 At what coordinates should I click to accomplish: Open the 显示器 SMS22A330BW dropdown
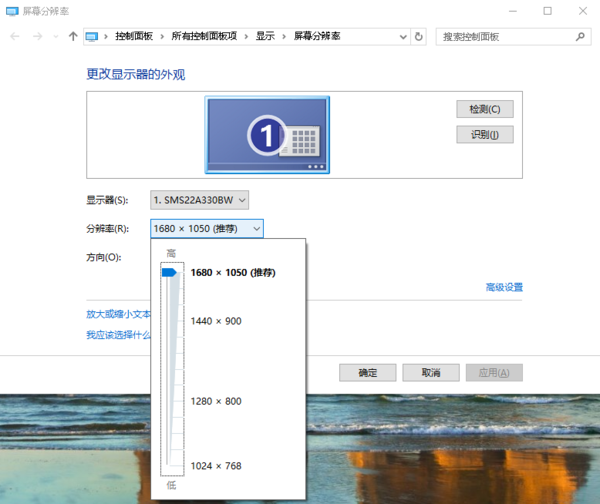point(199,200)
